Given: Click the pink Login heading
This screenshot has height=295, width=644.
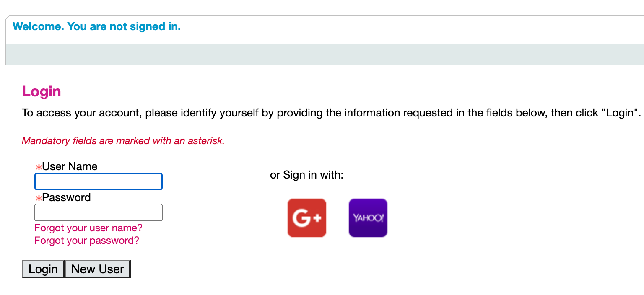Looking at the screenshot, I should click(42, 91).
